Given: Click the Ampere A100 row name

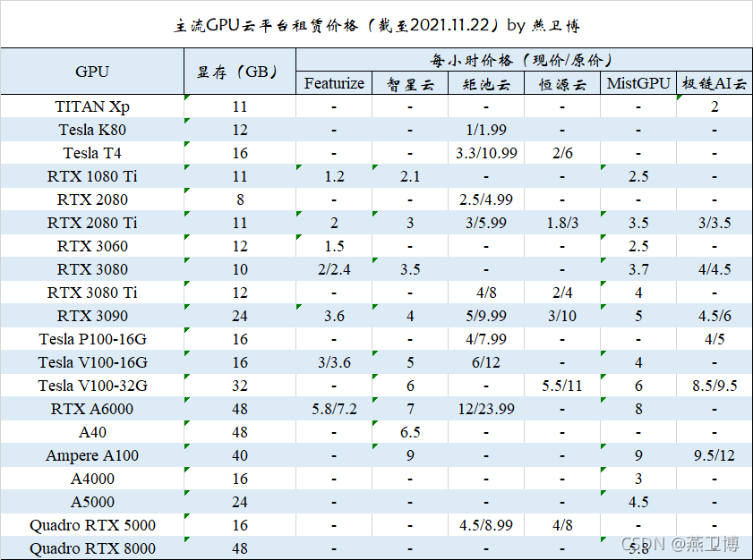Looking at the screenshot, I should click(91, 455).
